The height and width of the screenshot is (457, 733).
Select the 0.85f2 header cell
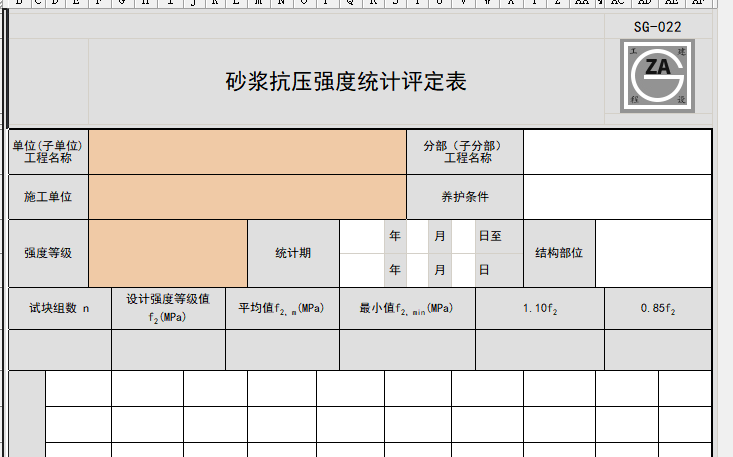coord(658,308)
